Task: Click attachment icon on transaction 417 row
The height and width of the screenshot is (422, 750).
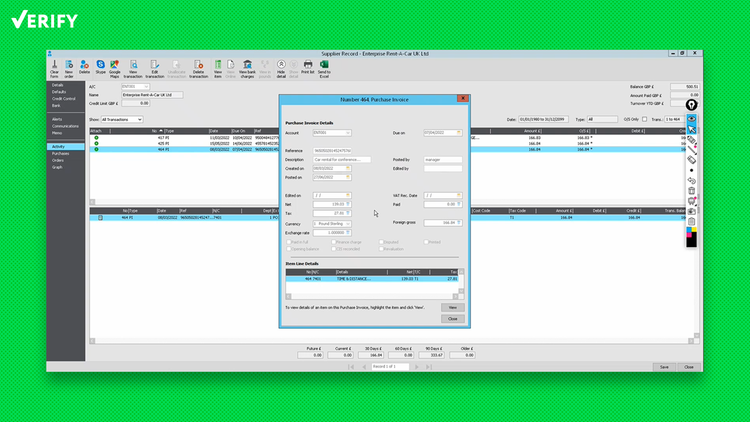Action: pos(96,138)
